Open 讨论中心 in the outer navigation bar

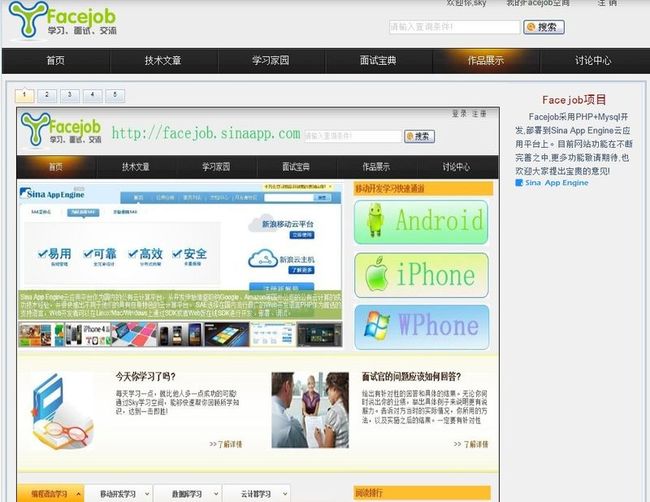pyautogui.click(x=593, y=61)
